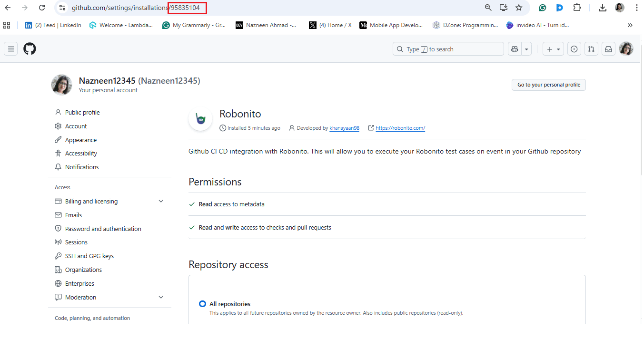The width and height of the screenshot is (644, 338).
Task: Open https://robonito.com/ link
Action: click(400, 128)
